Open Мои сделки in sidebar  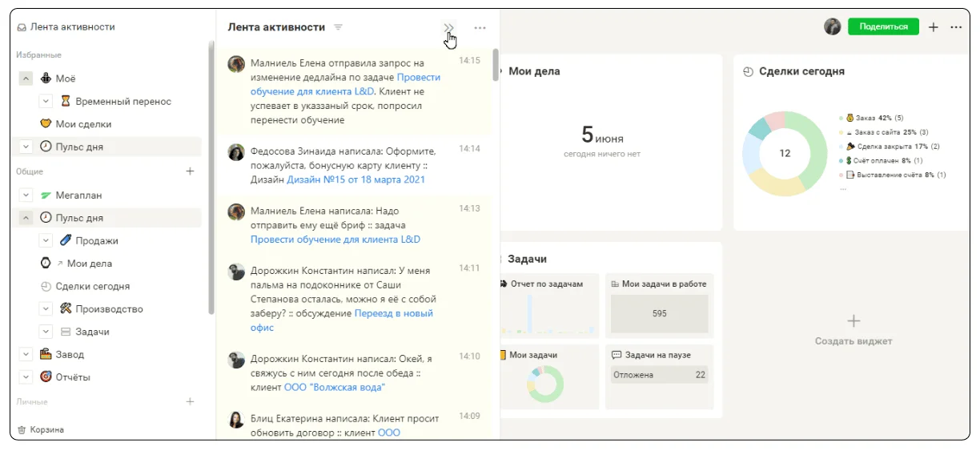(x=83, y=124)
